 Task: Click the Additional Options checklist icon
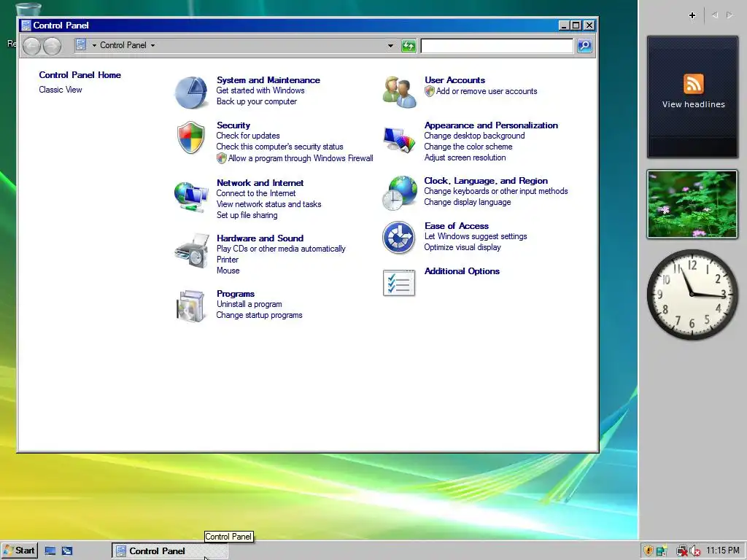(399, 283)
